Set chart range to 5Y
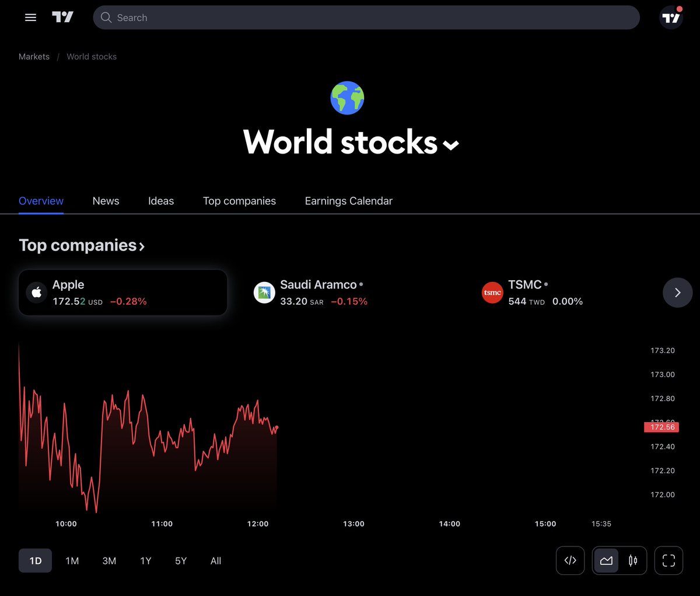The width and height of the screenshot is (700, 596). 181,560
